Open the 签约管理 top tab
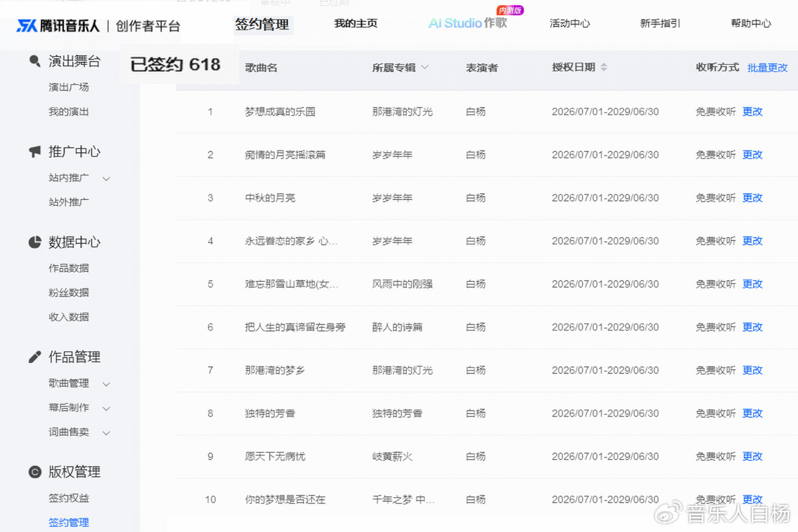Image resolution: width=798 pixels, height=532 pixels. 262,24
